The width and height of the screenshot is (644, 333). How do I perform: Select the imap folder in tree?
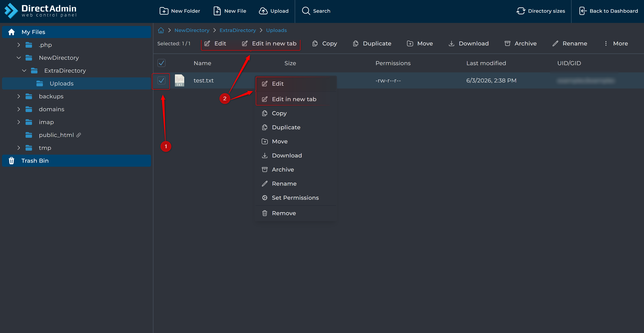(x=46, y=122)
